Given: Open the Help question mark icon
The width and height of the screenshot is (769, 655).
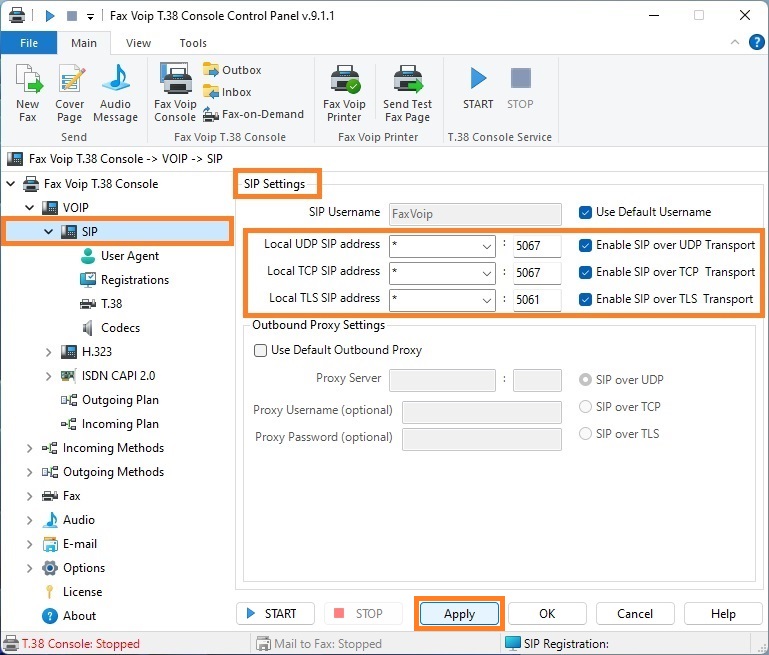Looking at the screenshot, I should tap(756, 42).
